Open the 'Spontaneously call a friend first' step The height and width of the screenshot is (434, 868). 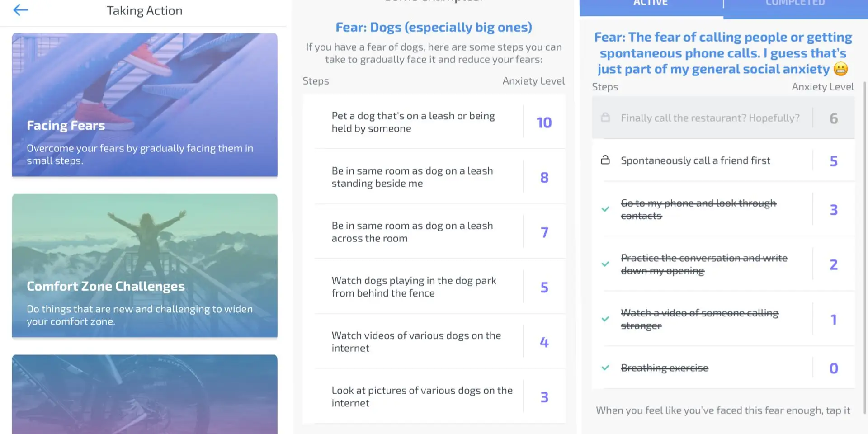click(x=723, y=160)
